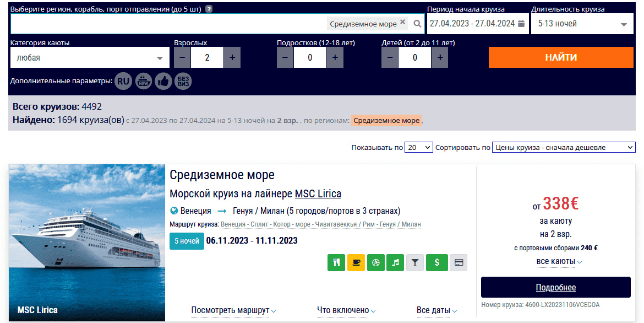Click the help question mark icon
The image size is (644, 323).
coord(209,9)
